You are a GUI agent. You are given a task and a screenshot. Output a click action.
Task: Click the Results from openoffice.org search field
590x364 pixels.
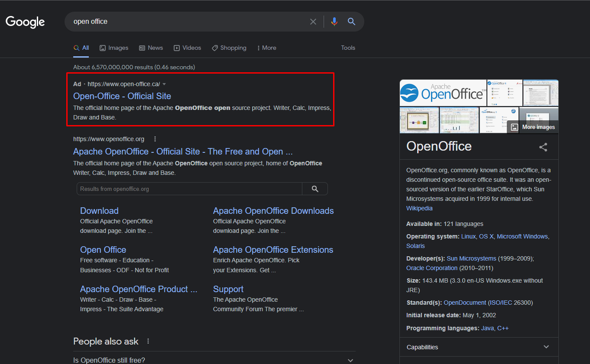click(189, 189)
